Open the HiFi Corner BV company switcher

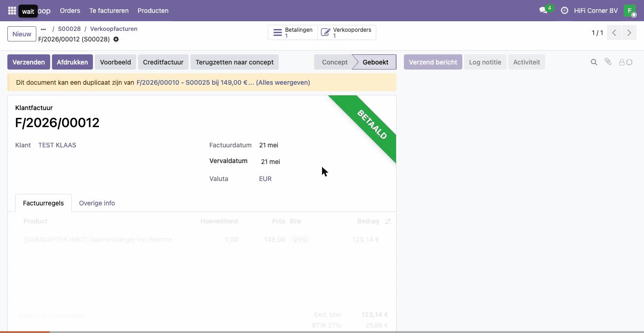(596, 11)
